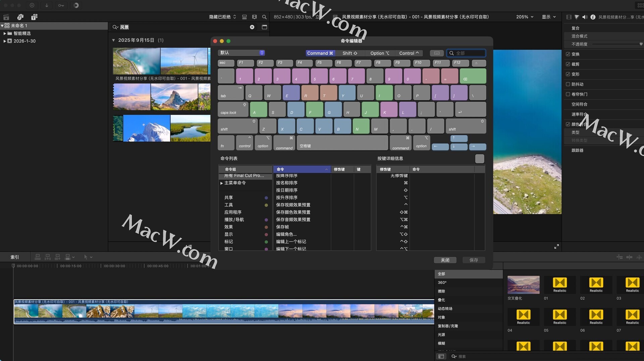Viewport: 644px width, 361px height.
Task: Uncheck the 变换 checkbox in inspector
Action: coord(568,54)
